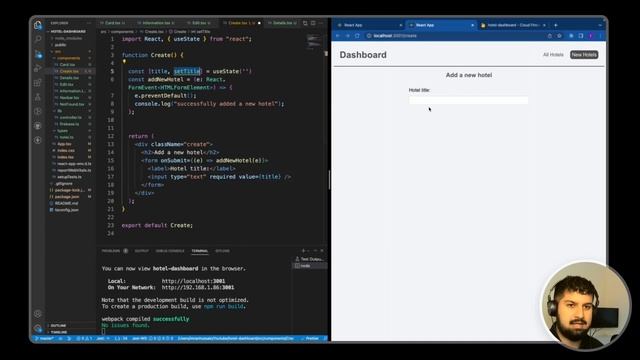The image size is (640, 360).
Task: Open package.json in the file explorer
Action: coord(67,197)
